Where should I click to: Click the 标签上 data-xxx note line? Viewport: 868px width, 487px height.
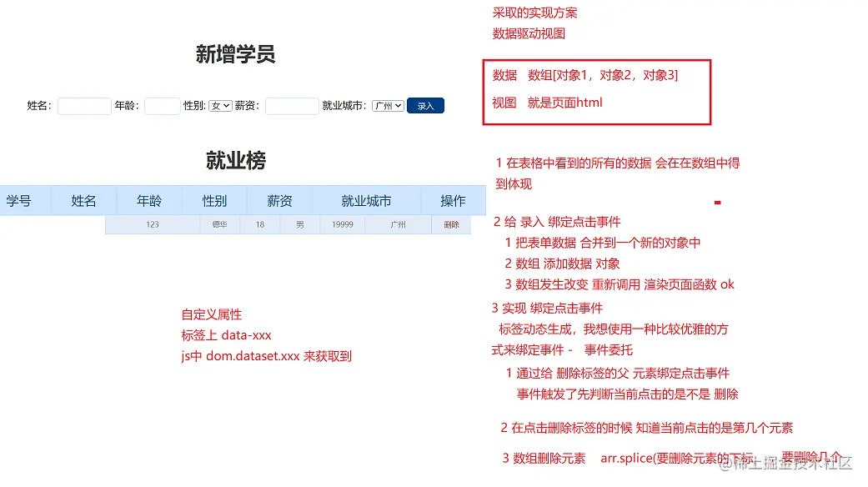227,335
